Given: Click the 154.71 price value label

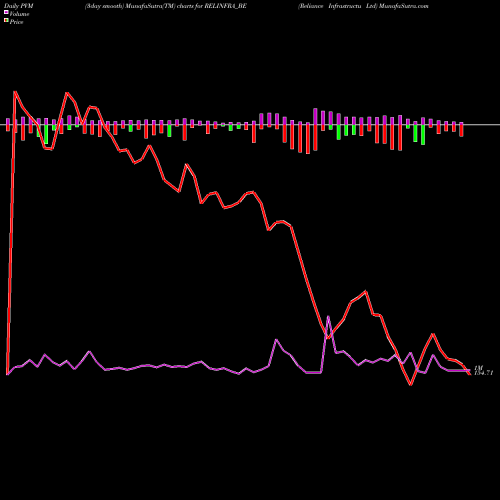Looking at the screenshot, I should click(483, 373).
